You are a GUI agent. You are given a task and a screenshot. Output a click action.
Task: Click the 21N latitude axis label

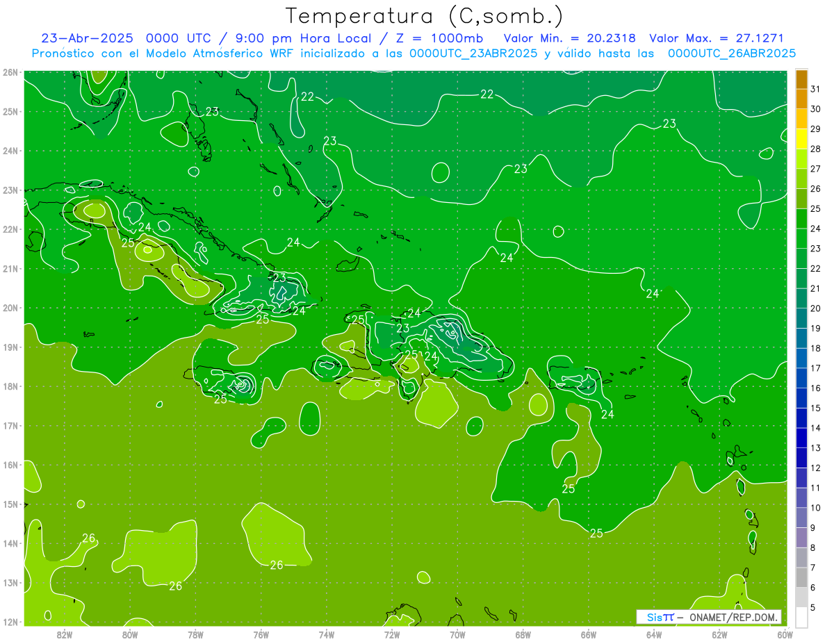[10, 268]
